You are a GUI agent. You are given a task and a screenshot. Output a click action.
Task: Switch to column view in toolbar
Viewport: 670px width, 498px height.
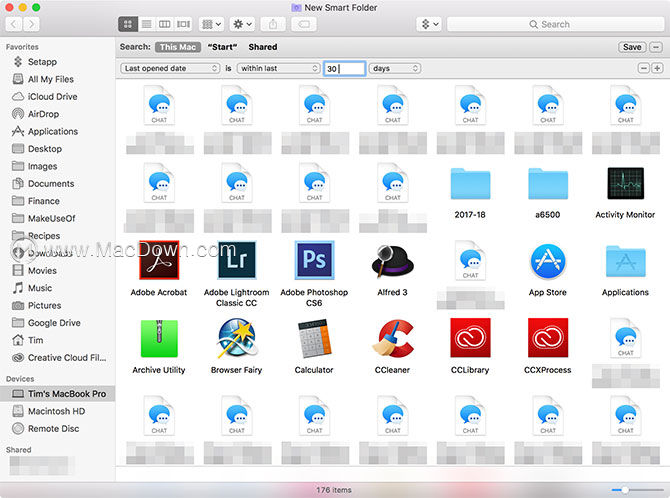tap(165, 24)
